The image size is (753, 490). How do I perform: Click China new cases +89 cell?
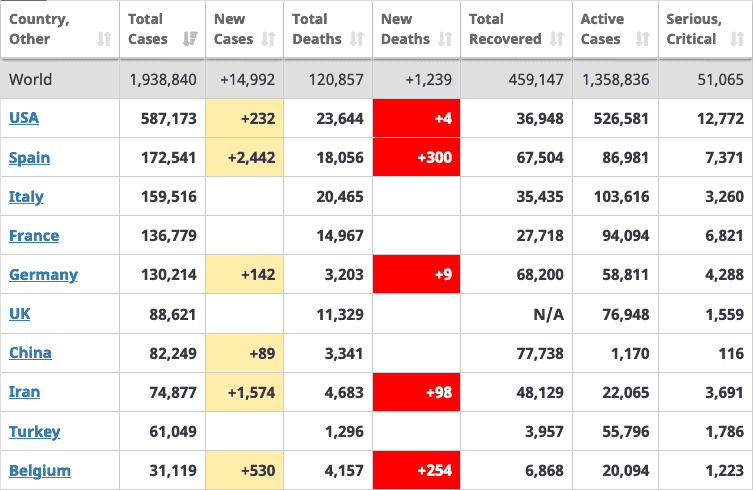[x=245, y=353]
